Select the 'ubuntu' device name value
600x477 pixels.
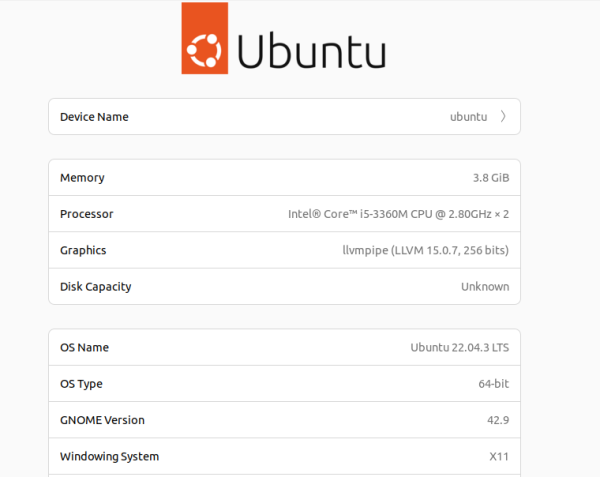click(x=468, y=117)
